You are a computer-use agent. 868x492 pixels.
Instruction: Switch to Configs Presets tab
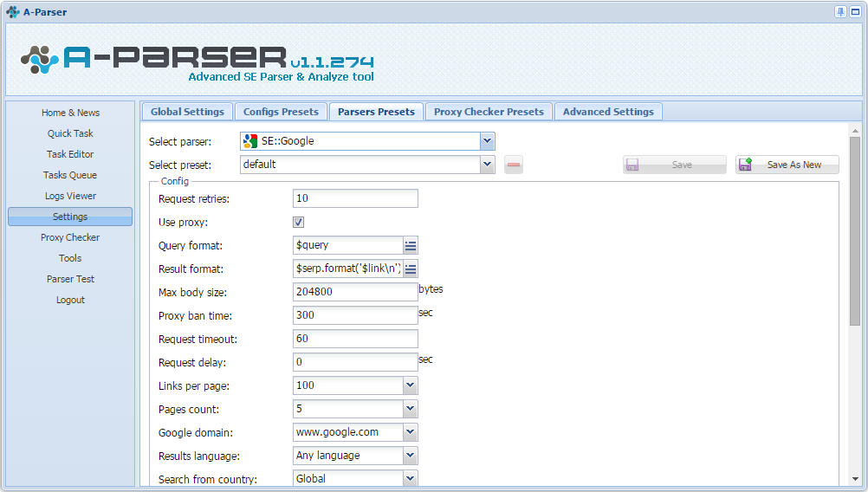pyautogui.click(x=281, y=112)
